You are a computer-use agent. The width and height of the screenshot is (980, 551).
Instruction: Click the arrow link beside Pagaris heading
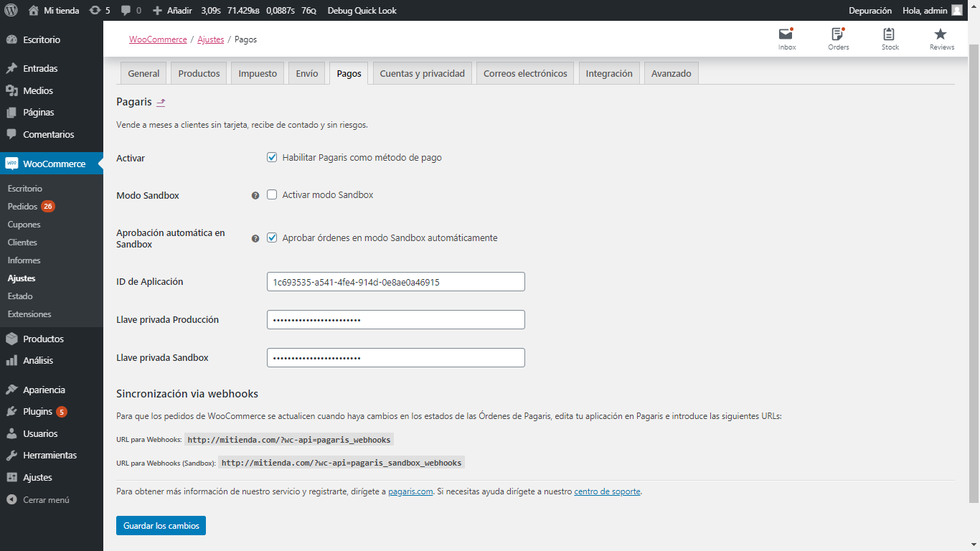(x=161, y=103)
